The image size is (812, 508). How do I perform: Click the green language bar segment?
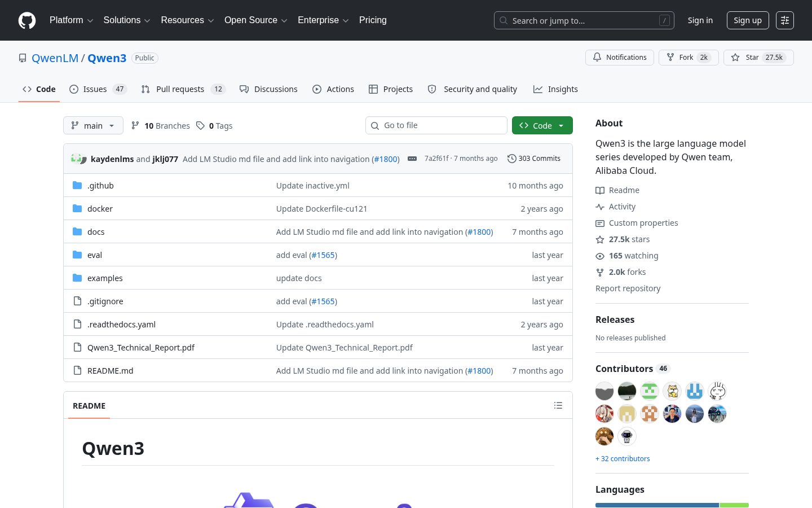[x=734, y=505]
